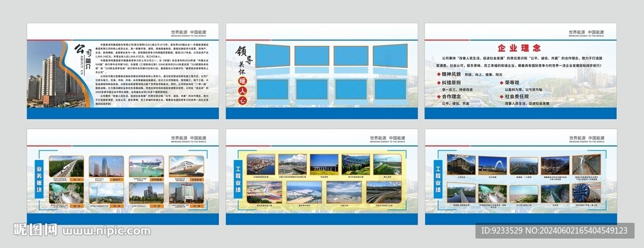Open the skyscraper towers photo in 业务板块

(106, 166)
